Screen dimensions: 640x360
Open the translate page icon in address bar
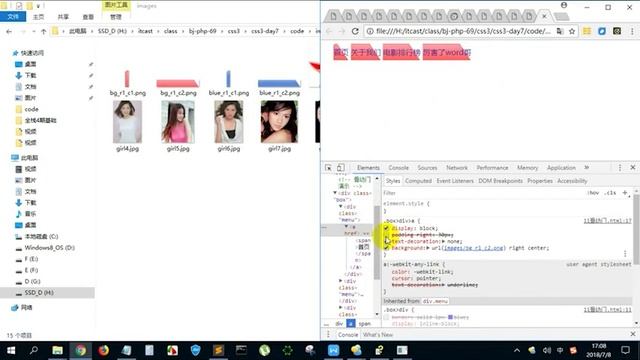tap(560, 31)
